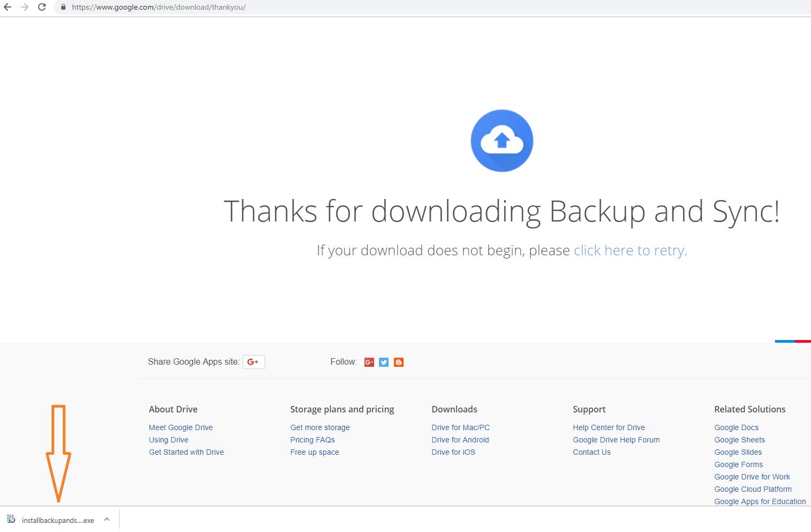Viewport: 811px width, 532px height.
Task: Open the Blogger follow icon
Action: click(x=399, y=363)
